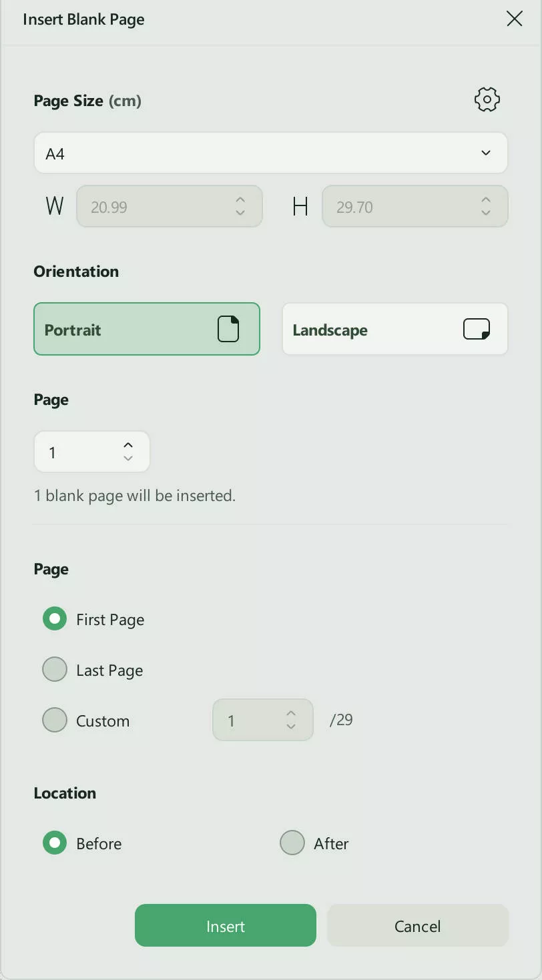This screenshot has height=980, width=542.
Task: Click the up arrow on width stepper
Action: tap(240, 200)
